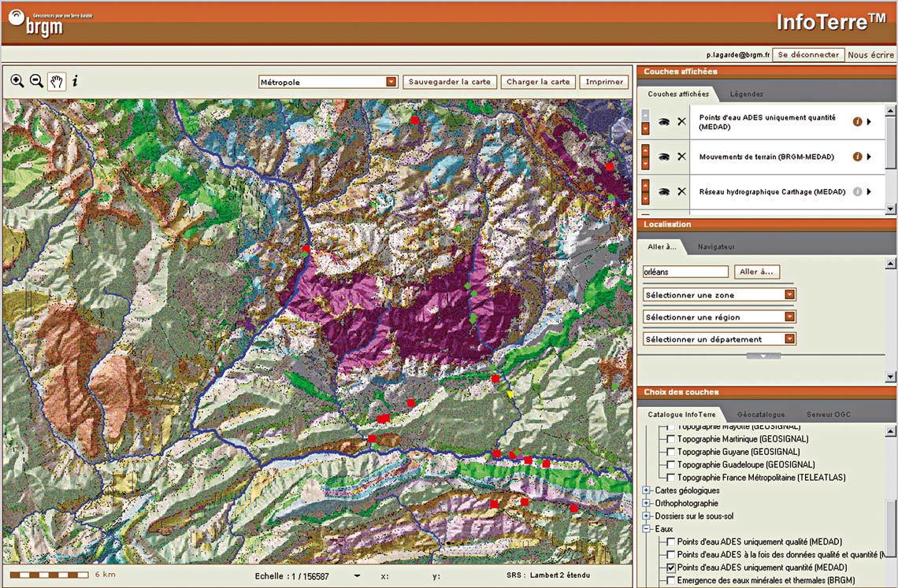Select the zoom out magnifier tool
Viewport: 898px width, 588px height.
[x=36, y=81]
